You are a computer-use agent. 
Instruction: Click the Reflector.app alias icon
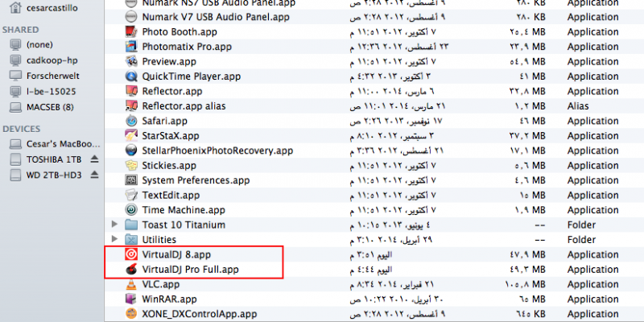click(130, 106)
